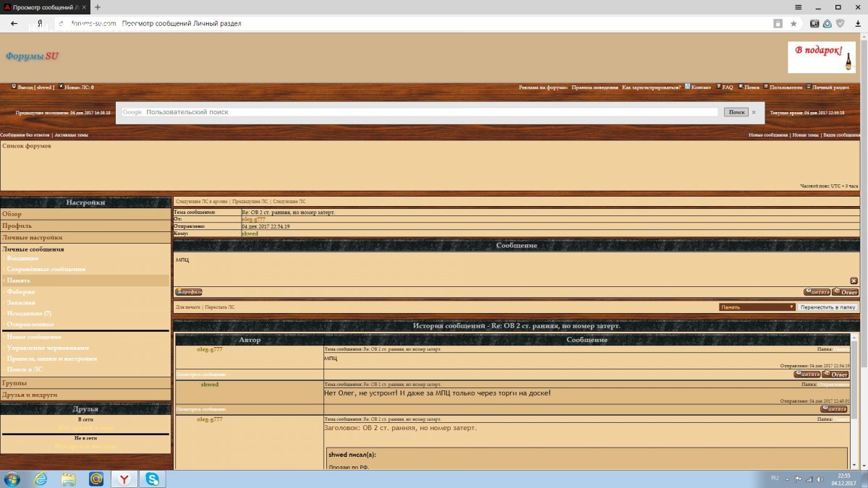The image size is (868, 488).
Task: Clear the Google search box X
Action: 753,112
